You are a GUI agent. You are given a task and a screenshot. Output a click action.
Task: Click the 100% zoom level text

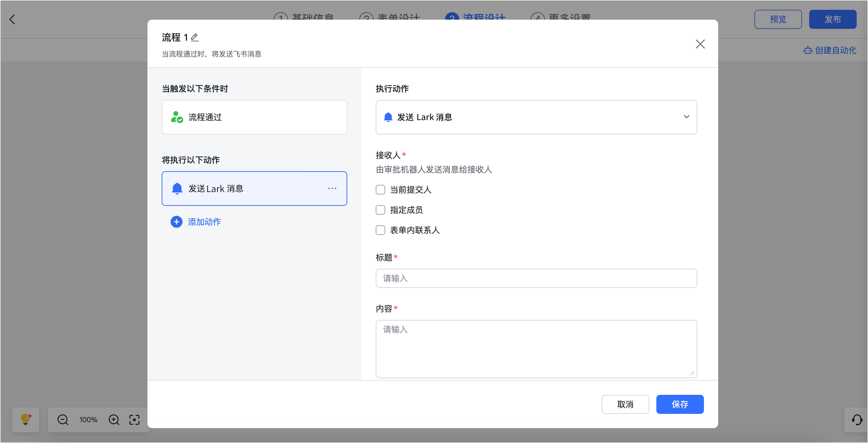pyautogui.click(x=88, y=420)
